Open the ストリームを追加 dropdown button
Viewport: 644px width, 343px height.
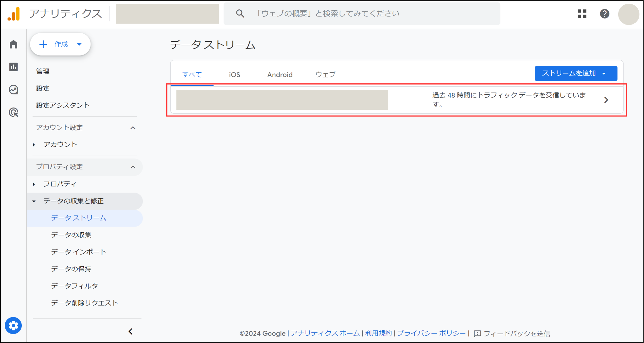point(576,73)
